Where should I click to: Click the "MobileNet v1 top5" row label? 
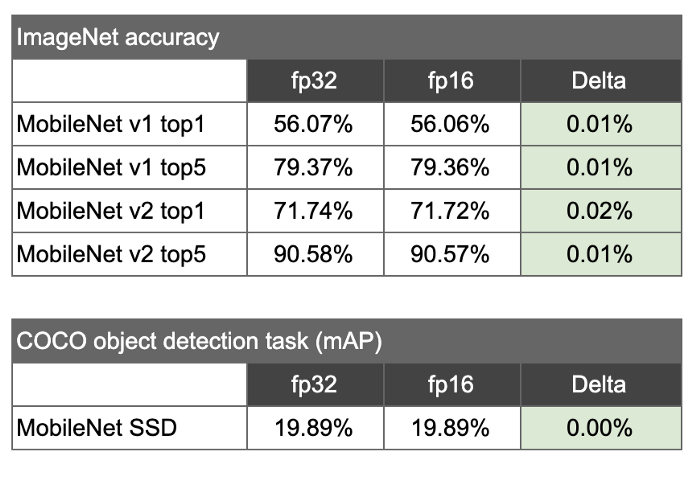(x=110, y=168)
